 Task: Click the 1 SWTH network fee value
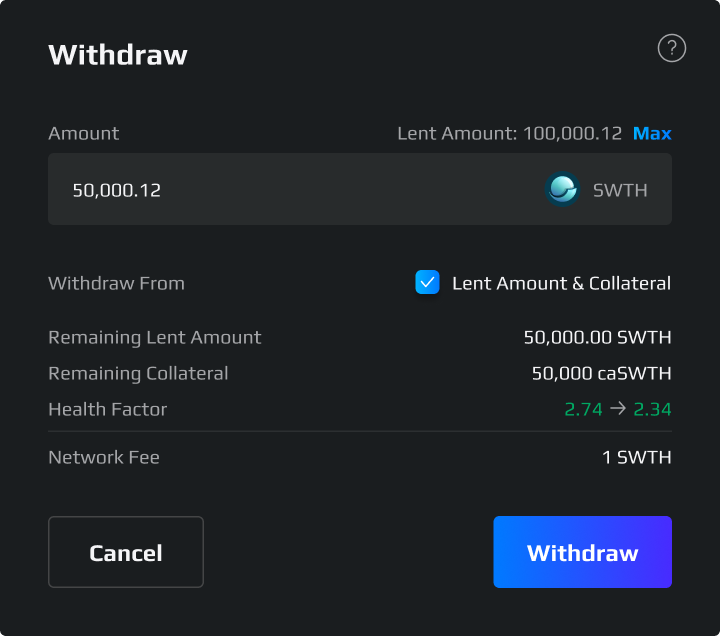636,457
